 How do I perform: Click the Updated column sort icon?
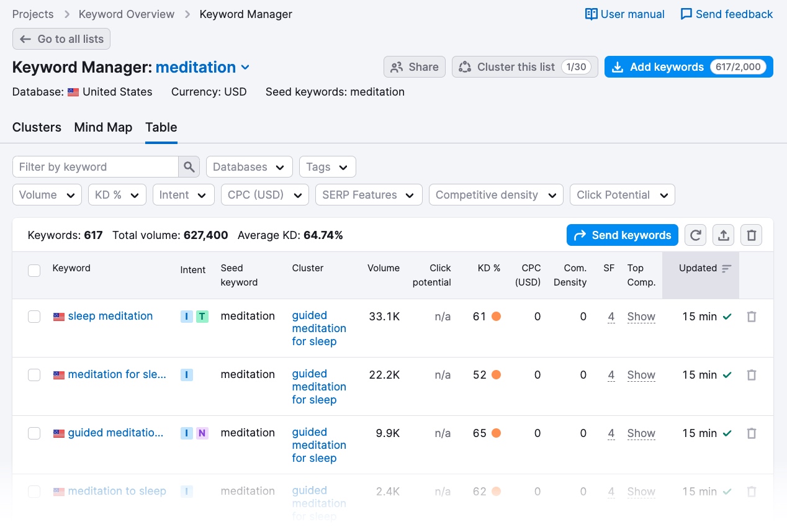coord(727,268)
